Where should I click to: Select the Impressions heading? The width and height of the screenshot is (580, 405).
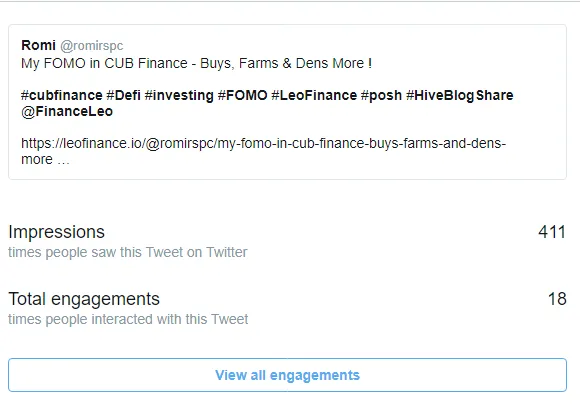click(x=56, y=232)
